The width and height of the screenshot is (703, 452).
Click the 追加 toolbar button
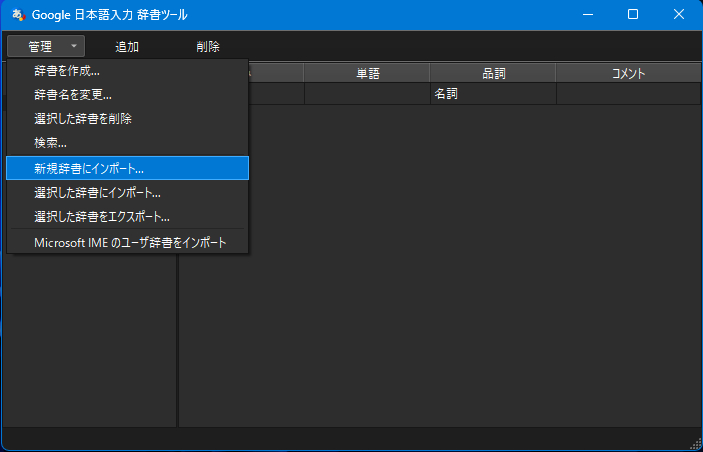(127, 47)
